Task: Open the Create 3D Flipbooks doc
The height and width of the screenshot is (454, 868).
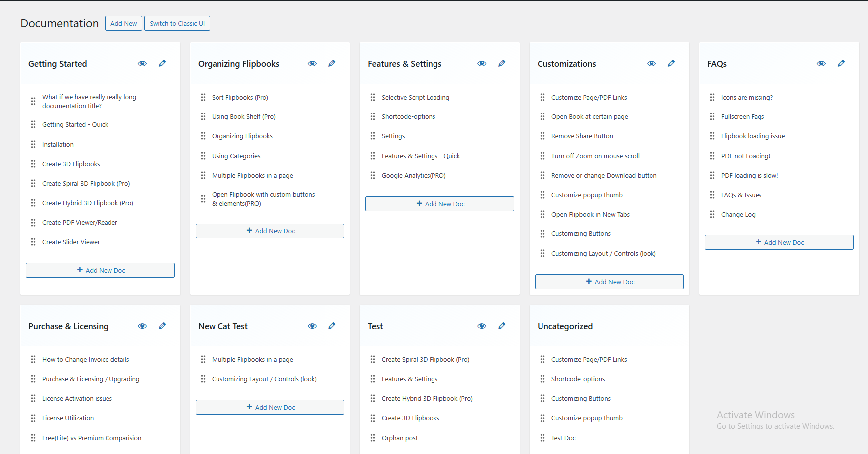Action: [71, 164]
